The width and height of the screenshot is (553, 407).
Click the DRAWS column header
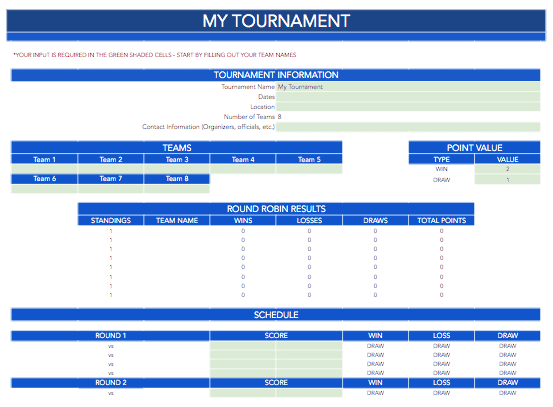[375, 220]
